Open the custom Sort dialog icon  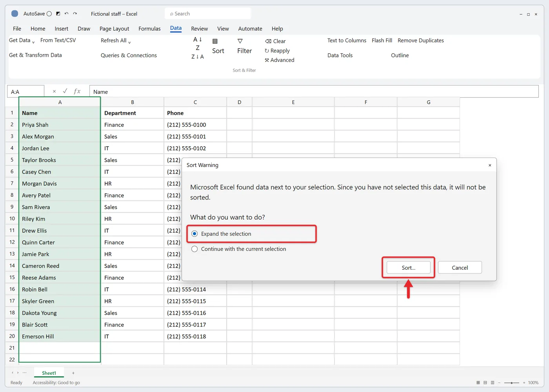pyautogui.click(x=215, y=41)
